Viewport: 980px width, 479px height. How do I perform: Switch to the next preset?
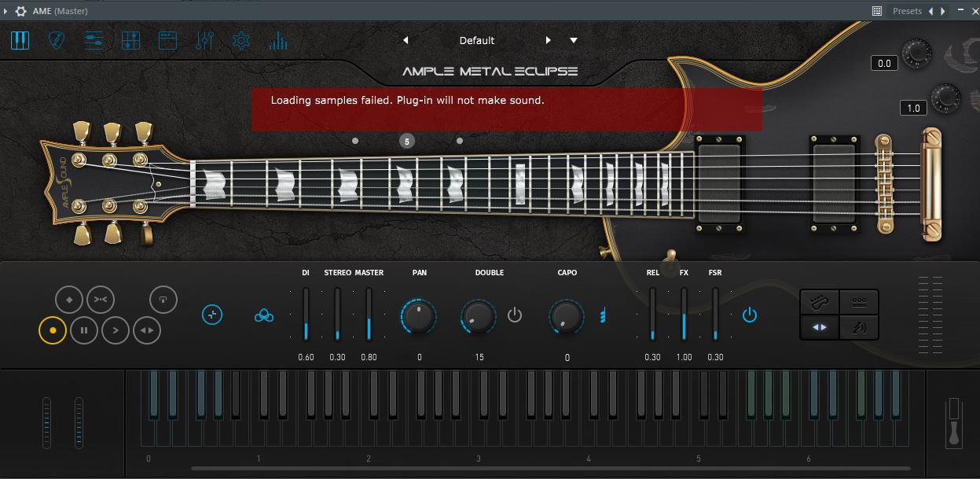548,40
